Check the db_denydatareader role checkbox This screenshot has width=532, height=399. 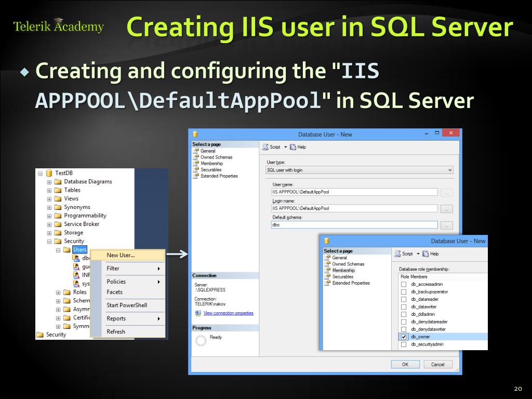click(x=404, y=322)
